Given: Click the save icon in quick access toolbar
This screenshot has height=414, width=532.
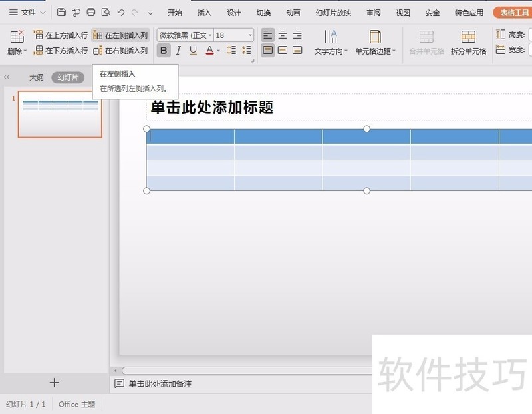Looking at the screenshot, I should [x=61, y=12].
